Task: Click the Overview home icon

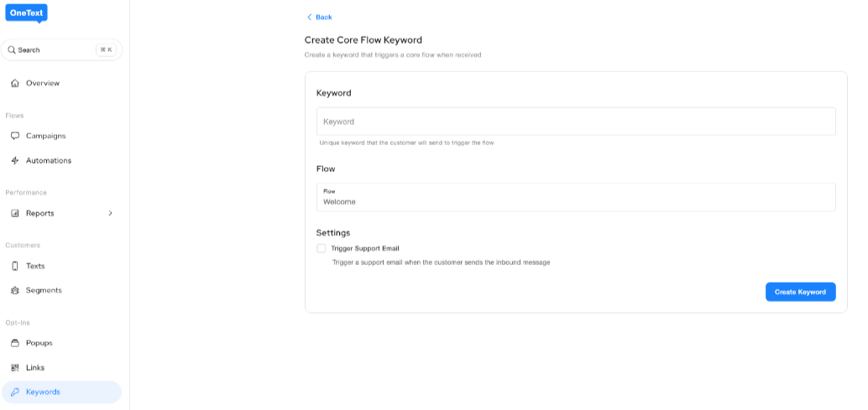Action: click(15, 83)
